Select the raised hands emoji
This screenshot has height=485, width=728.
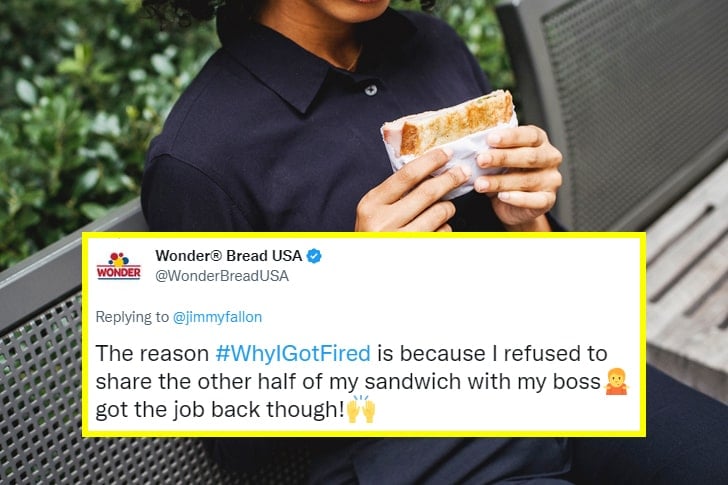click(361, 409)
